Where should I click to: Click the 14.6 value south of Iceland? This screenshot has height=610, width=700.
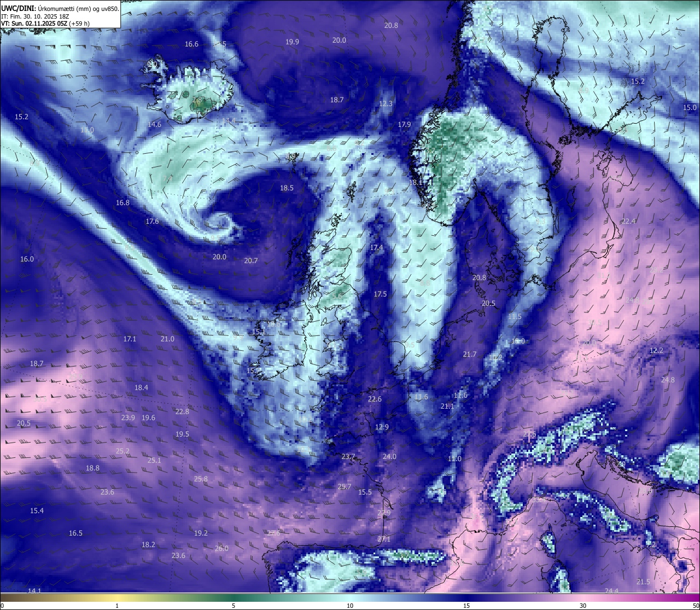154,125
